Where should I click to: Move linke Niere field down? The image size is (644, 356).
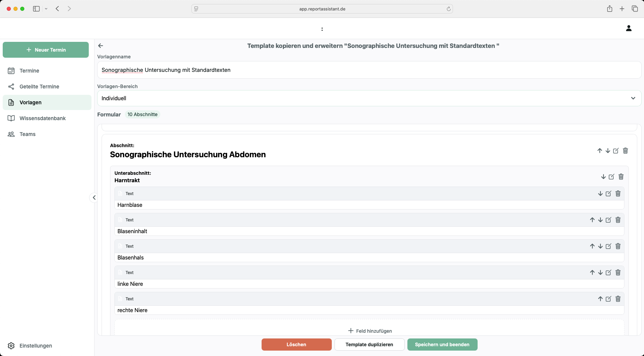coord(600,273)
